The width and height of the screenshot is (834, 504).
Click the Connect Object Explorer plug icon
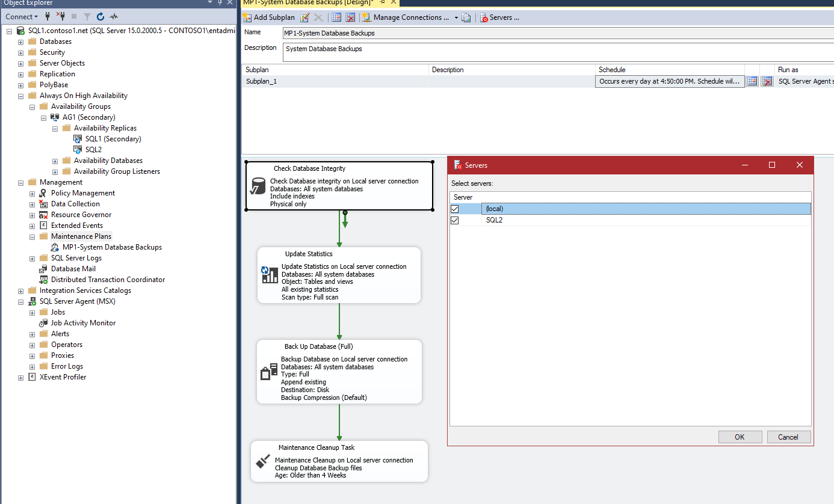click(x=48, y=17)
